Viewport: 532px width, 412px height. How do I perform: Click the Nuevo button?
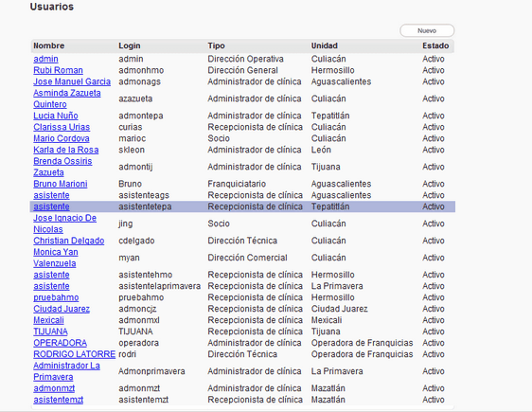427,30
